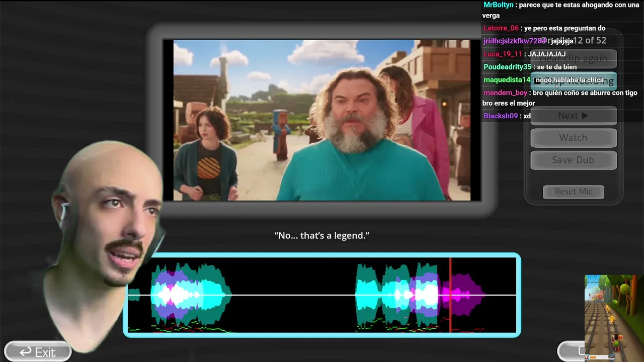Click chat username maquedista14
644x362 pixels.
click(x=507, y=80)
